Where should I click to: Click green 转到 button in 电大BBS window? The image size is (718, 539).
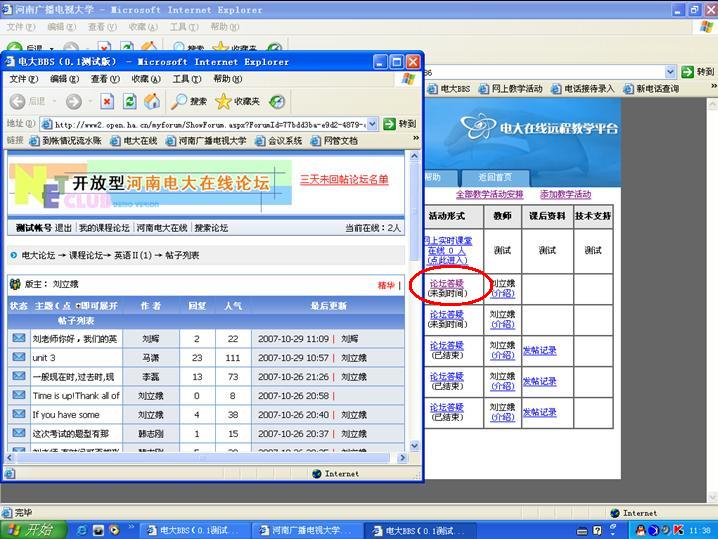click(x=399, y=124)
